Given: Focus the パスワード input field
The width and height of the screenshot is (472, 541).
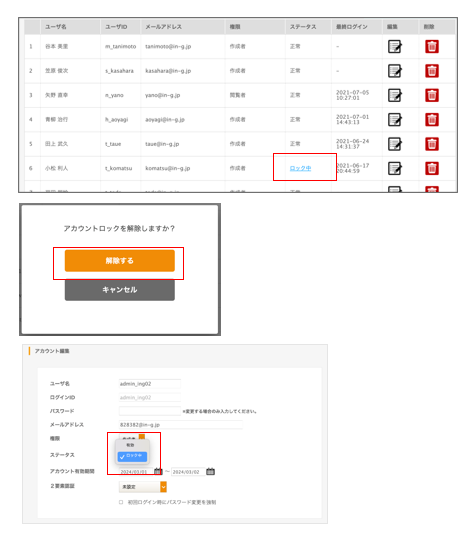Looking at the screenshot, I should coord(150,411).
